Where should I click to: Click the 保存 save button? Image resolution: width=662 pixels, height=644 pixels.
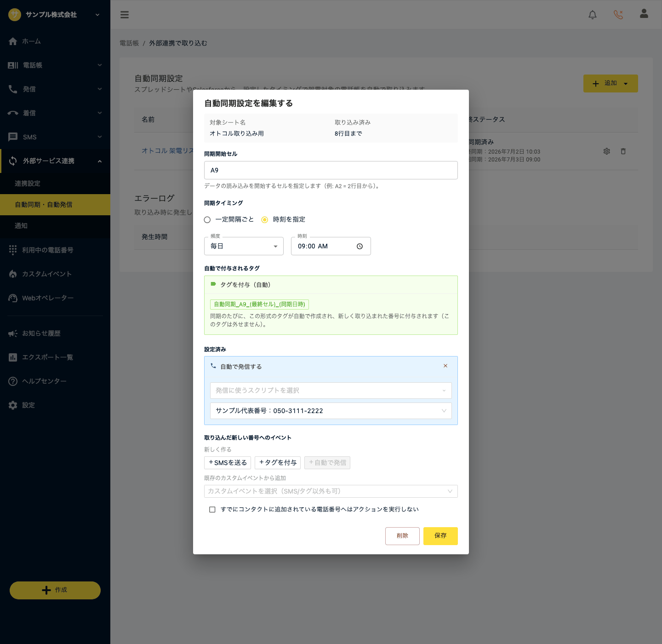pyautogui.click(x=440, y=536)
